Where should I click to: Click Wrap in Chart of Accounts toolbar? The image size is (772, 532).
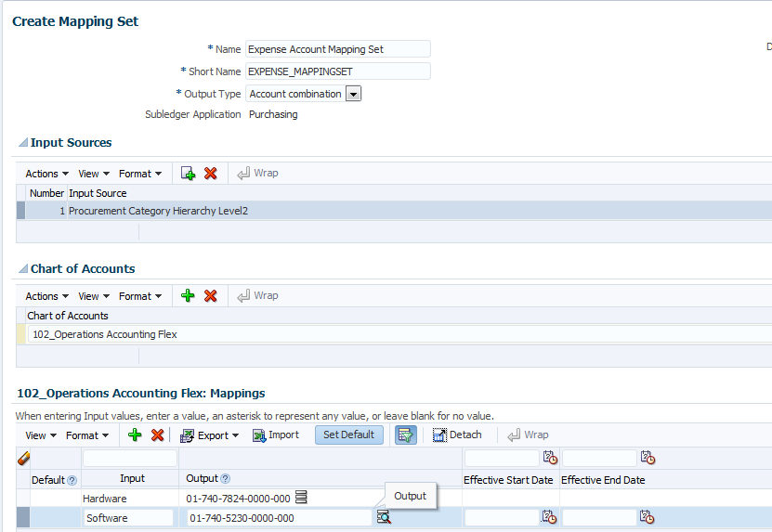pyautogui.click(x=257, y=296)
